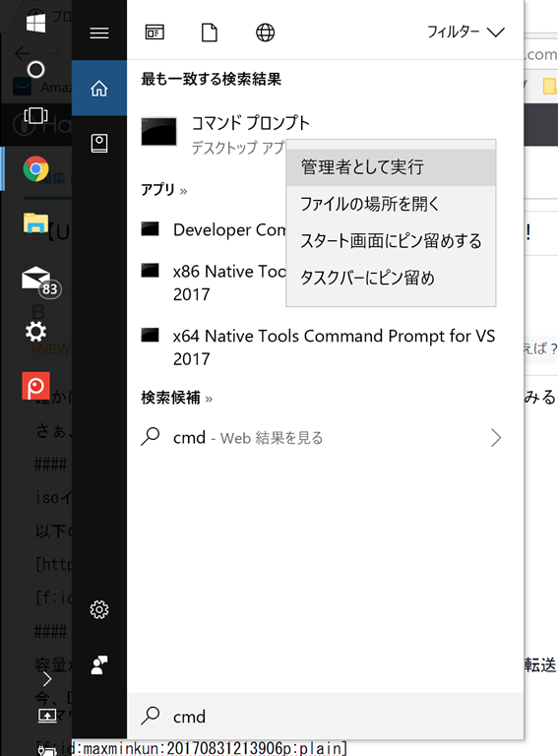Filter results by Web globe icon
This screenshot has width=558, height=756.
(x=265, y=32)
